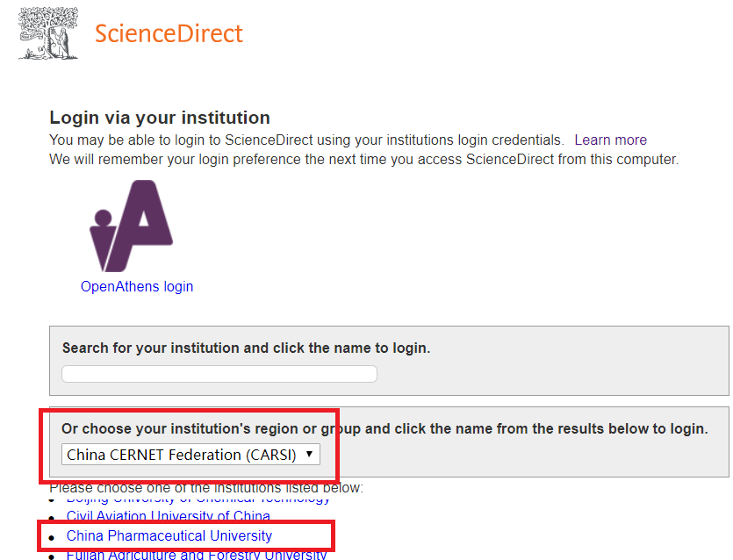Pick Fujian Agriculture and Forestry University
This screenshot has height=560, width=733.
pyautogui.click(x=197, y=555)
